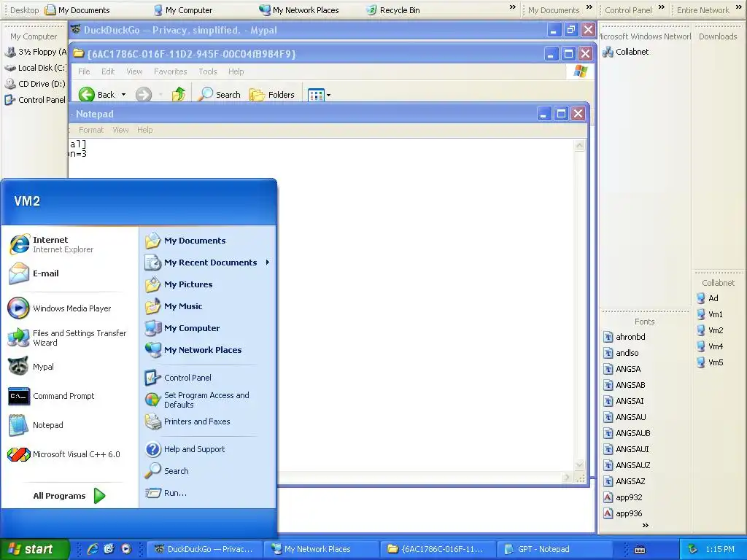Open View menu in Notepad

click(120, 130)
